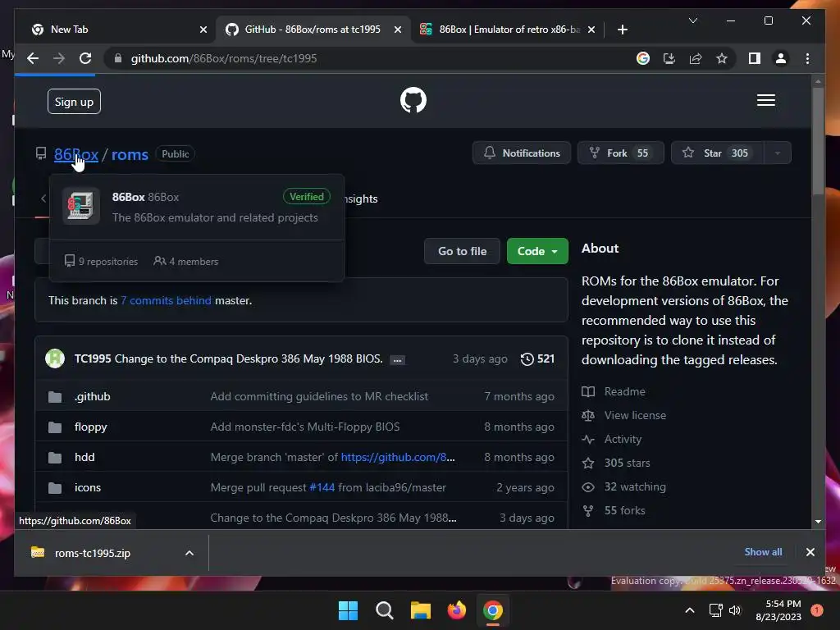840x630 pixels.
Task: Open pull request #144 link
Action: [322, 487]
